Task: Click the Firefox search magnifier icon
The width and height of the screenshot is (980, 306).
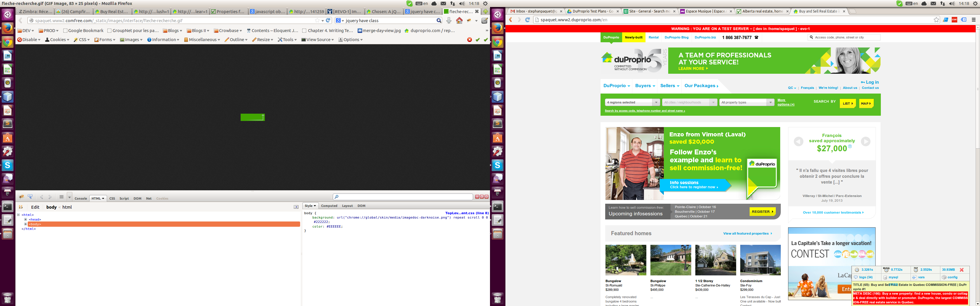Action: click(x=439, y=20)
